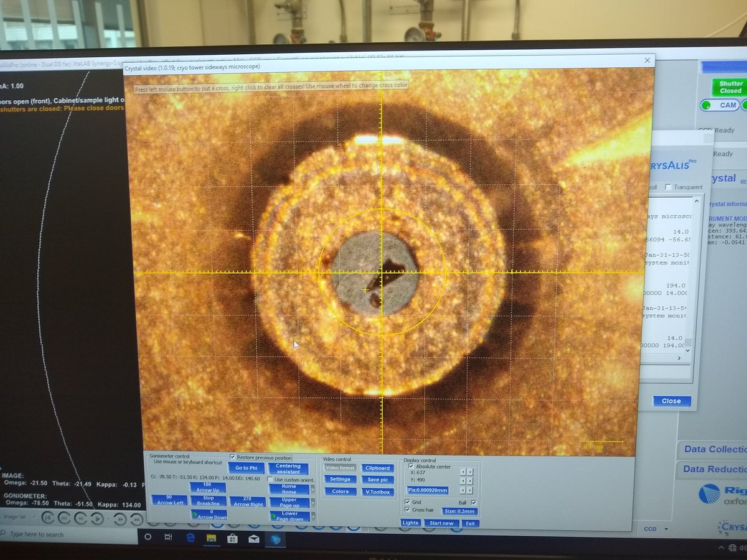Click the Go to Phi button
747x560 pixels.
[x=247, y=468]
